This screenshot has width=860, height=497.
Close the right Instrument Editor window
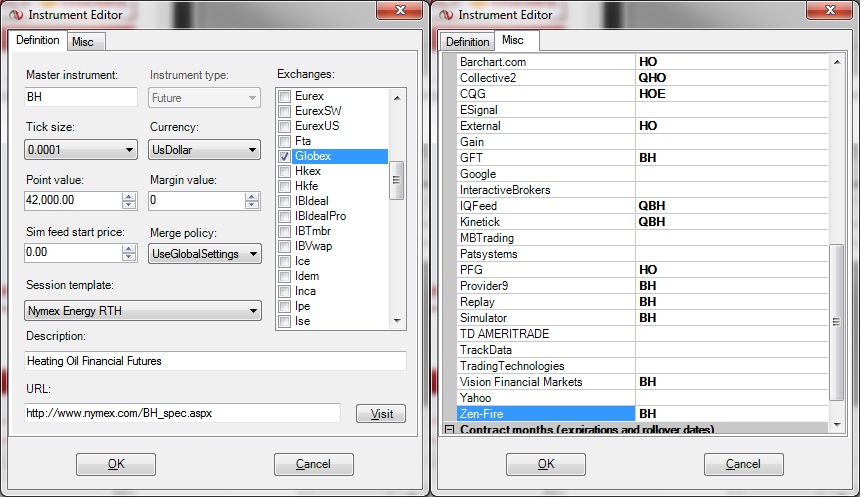830,10
